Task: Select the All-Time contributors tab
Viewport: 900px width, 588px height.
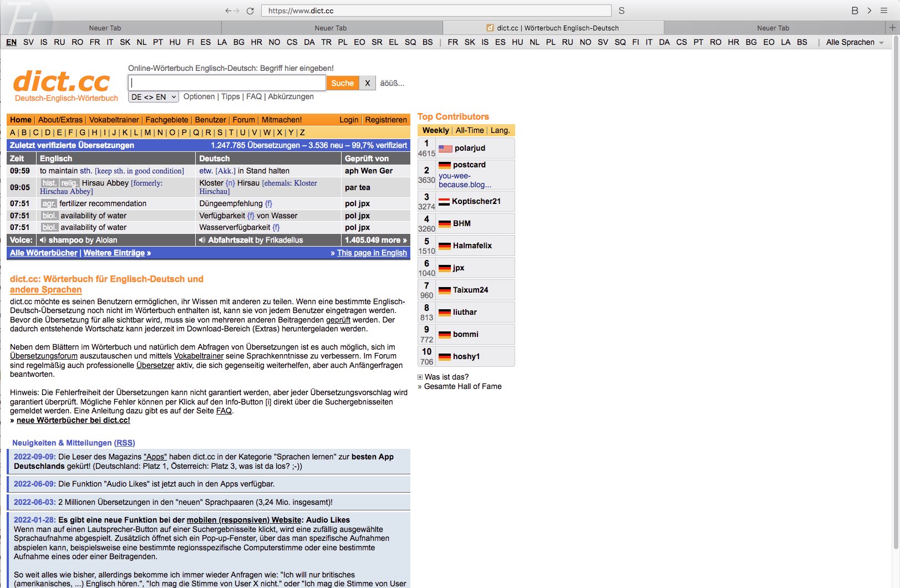Action: point(470,130)
